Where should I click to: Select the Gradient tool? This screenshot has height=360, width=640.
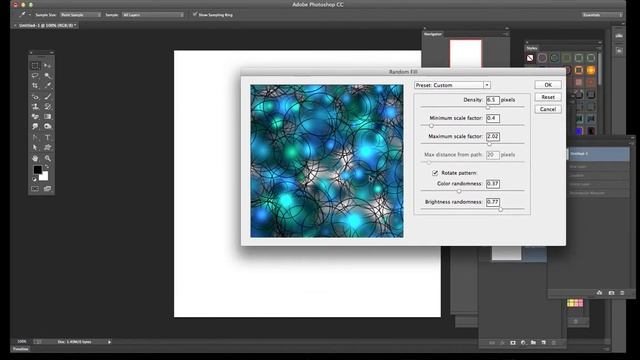point(47,117)
